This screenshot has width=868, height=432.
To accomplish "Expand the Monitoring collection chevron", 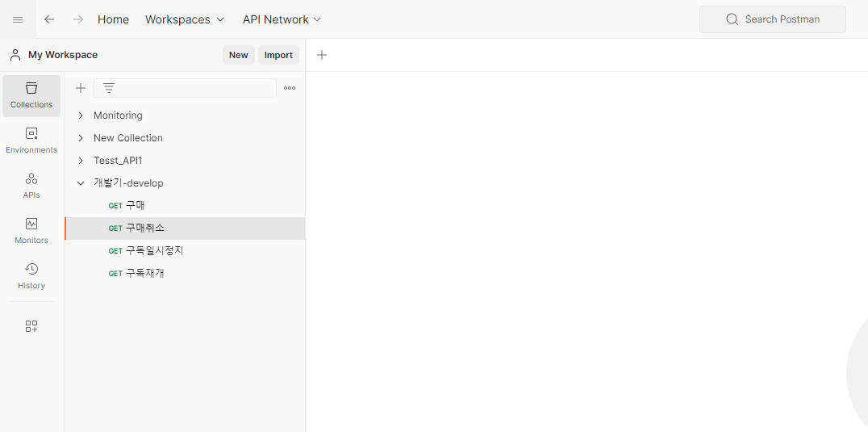I will click(x=81, y=115).
